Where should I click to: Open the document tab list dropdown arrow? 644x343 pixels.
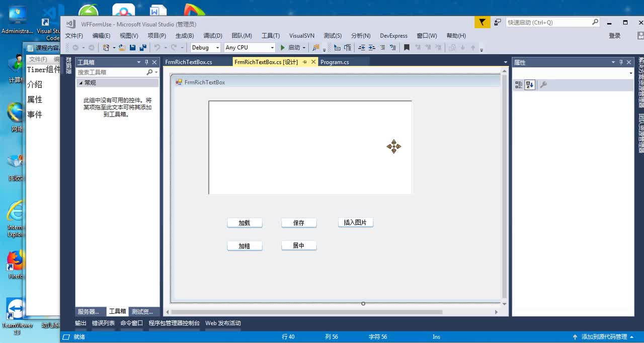tap(506, 62)
